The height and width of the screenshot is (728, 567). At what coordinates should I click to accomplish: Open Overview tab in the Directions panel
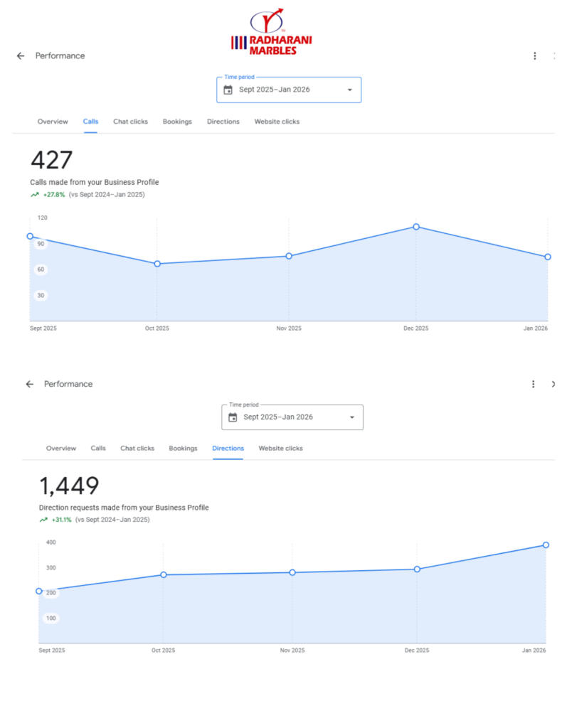click(x=61, y=448)
